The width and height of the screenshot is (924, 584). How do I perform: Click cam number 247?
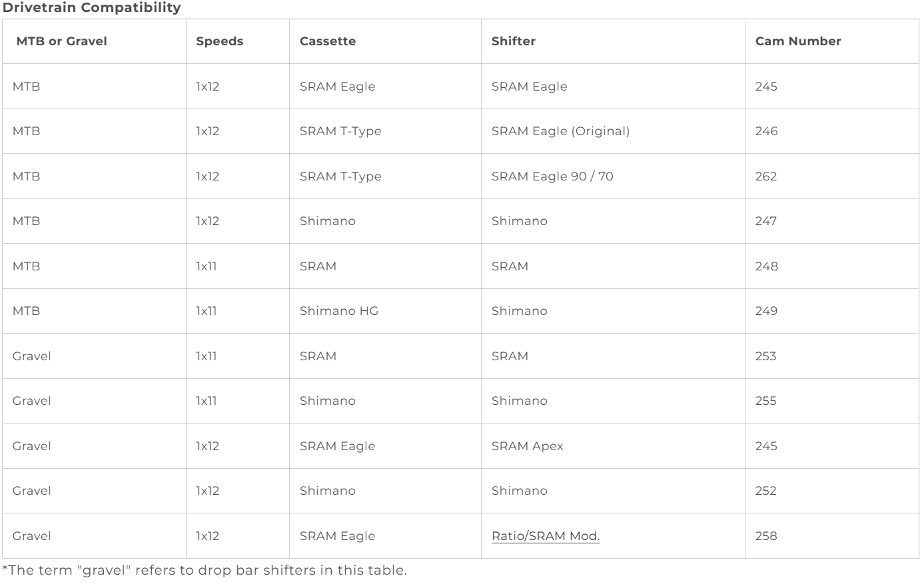click(766, 221)
